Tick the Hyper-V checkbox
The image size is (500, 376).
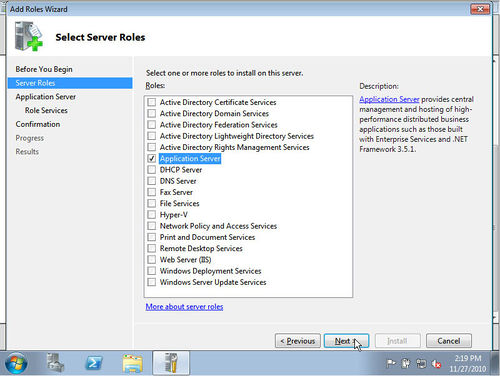(152, 215)
